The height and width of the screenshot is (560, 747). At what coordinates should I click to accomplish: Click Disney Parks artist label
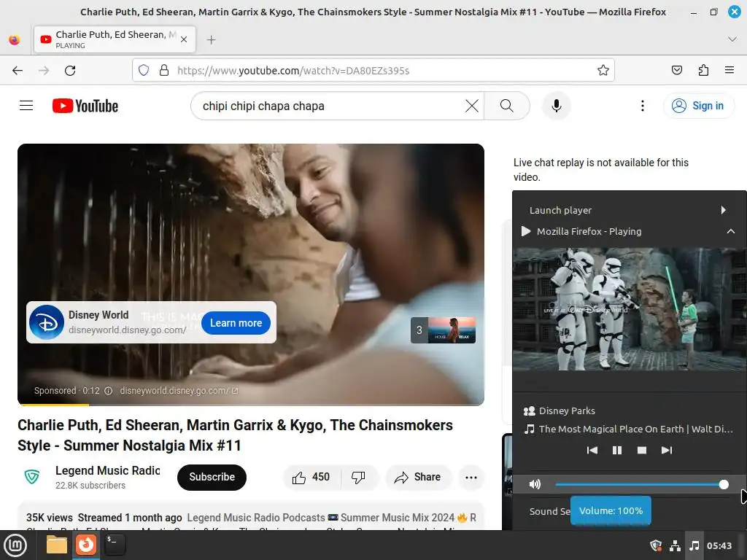pyautogui.click(x=567, y=411)
